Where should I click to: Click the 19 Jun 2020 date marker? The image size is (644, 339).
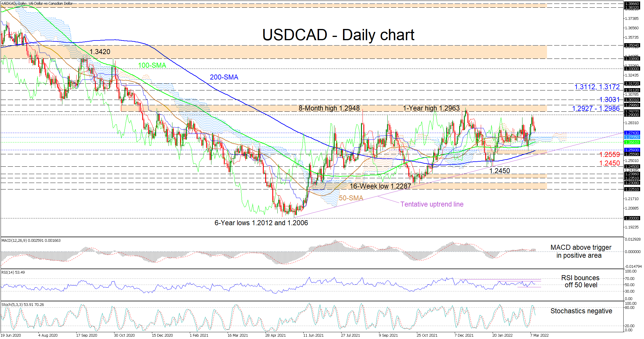11,335
